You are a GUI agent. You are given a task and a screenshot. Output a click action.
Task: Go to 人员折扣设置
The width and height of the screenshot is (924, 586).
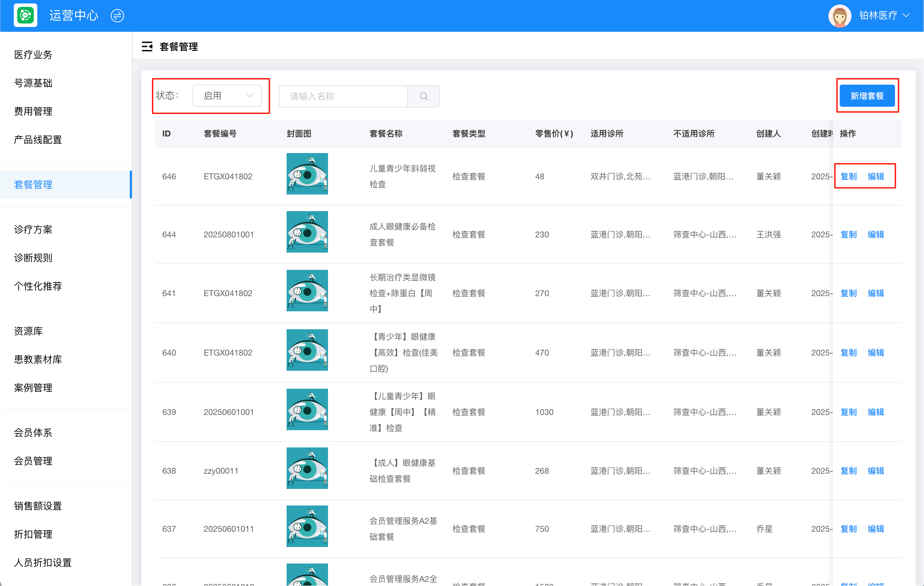pyautogui.click(x=43, y=563)
